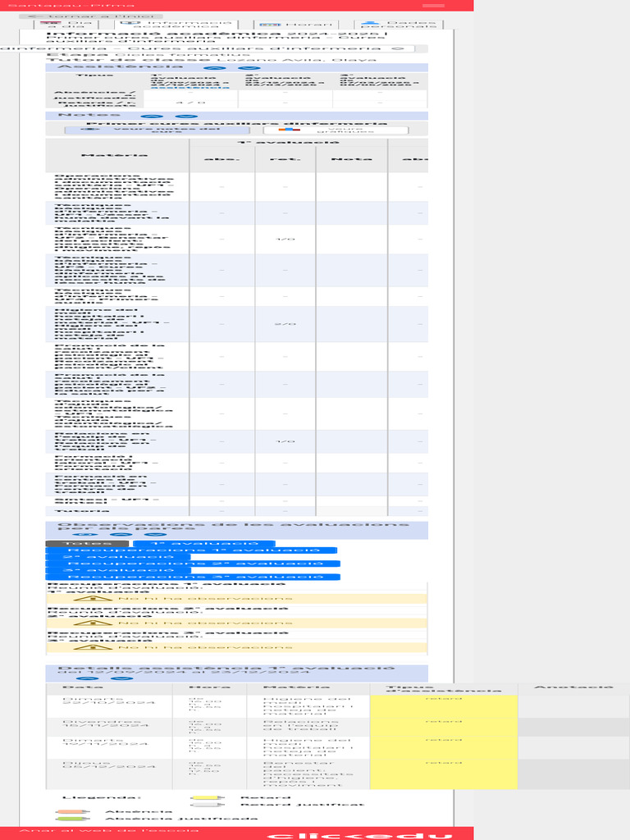Collapse the Assistència section with up arrow
630x840 pixels.
215,68
